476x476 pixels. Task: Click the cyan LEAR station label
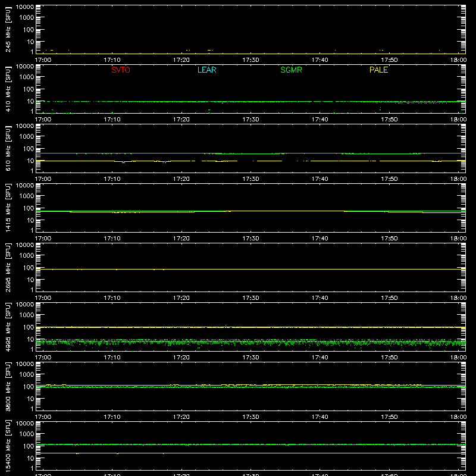(x=206, y=70)
